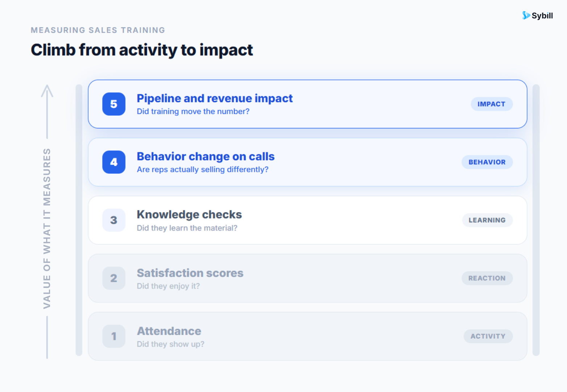567x392 pixels.
Task: Click the "Satisfaction scores" title
Action: pyautogui.click(x=190, y=273)
